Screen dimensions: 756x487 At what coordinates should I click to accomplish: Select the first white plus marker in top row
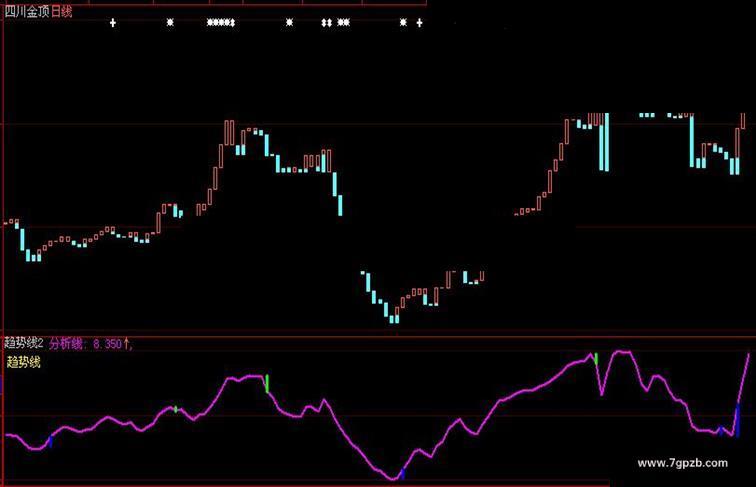[113, 23]
